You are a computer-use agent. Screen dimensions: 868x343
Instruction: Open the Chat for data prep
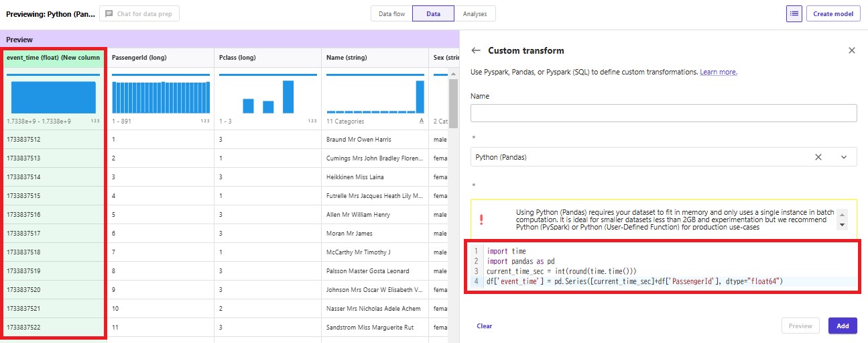(x=139, y=13)
